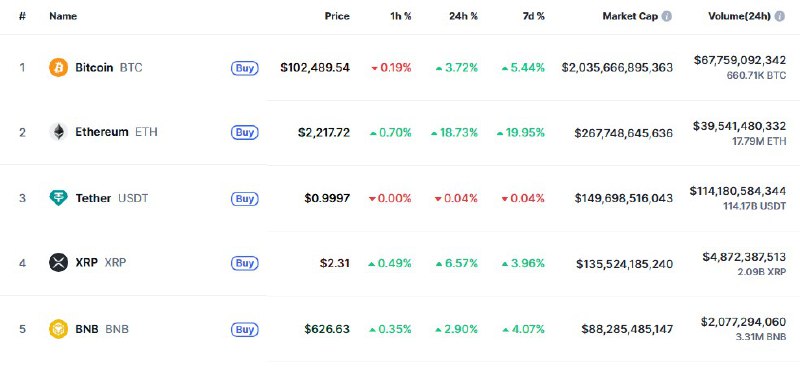Click the Tether green logo icon
Image resolution: width=800 pixels, height=368 pixels.
point(58,198)
